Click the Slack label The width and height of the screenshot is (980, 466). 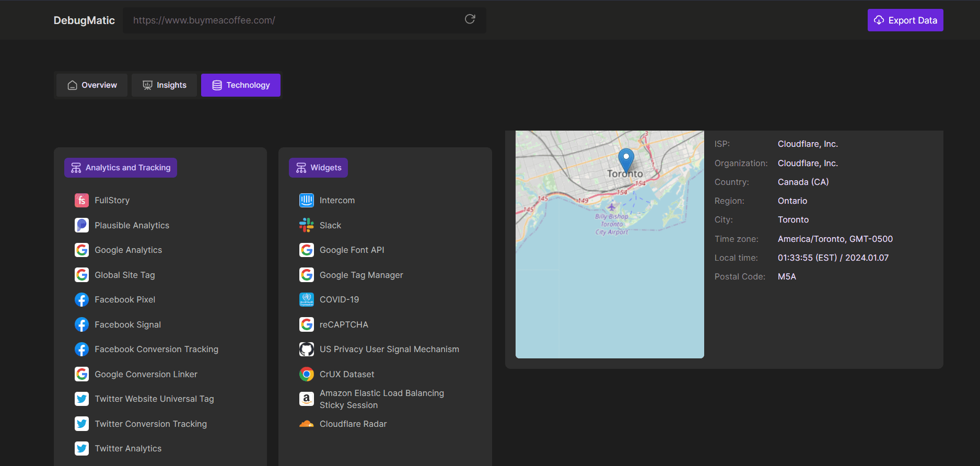[x=330, y=225]
